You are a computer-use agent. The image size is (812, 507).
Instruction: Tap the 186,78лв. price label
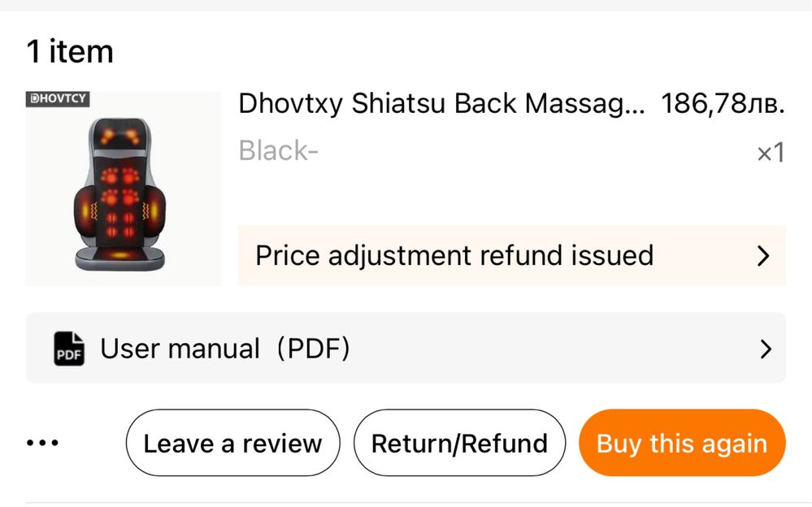(723, 103)
